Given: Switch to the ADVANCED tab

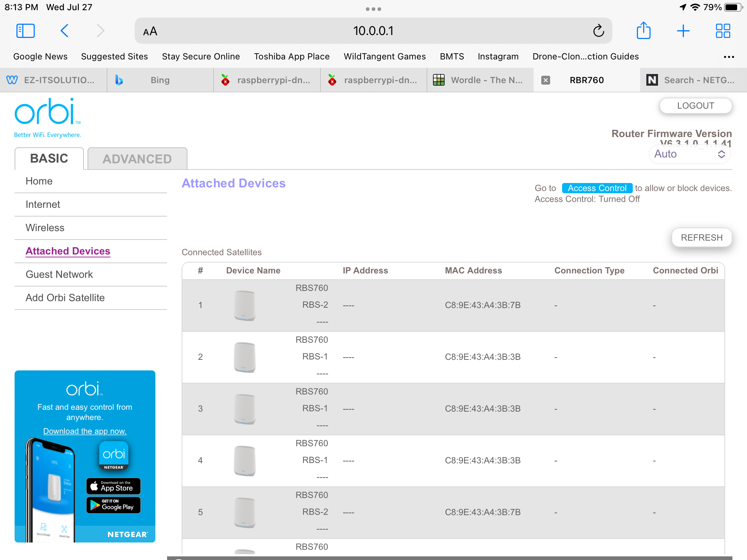Looking at the screenshot, I should pos(137,159).
